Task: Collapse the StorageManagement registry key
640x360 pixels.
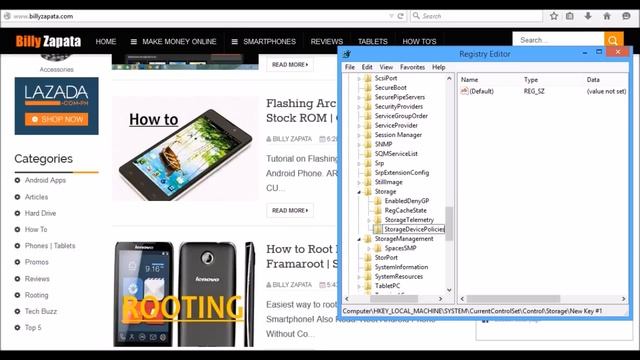Action: 359,239
